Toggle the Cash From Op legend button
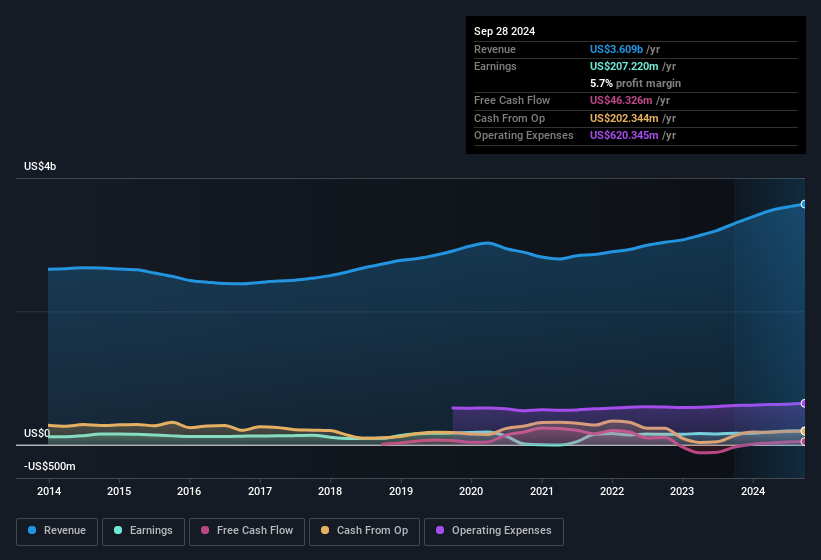 [x=364, y=531]
